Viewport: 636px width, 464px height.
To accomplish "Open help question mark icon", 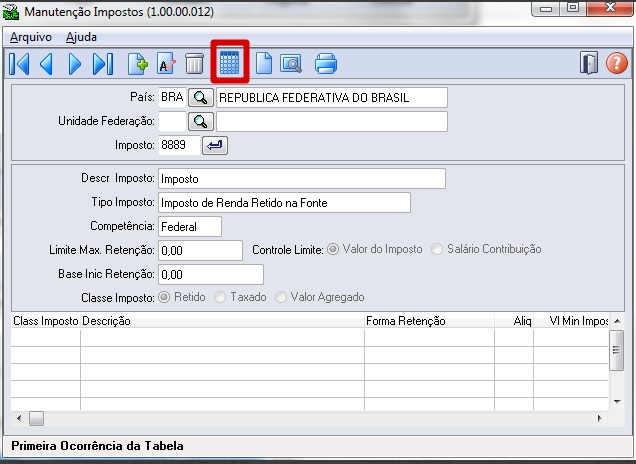I will point(617,63).
